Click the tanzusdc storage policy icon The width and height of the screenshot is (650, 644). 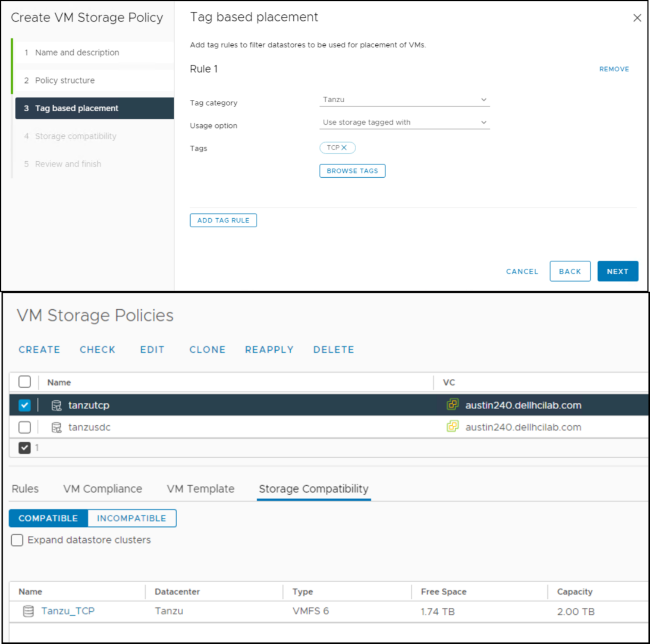(57, 427)
